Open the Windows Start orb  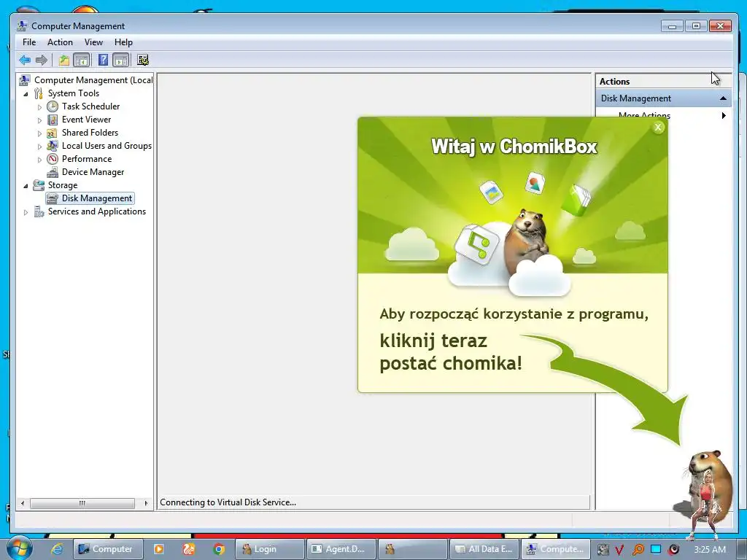point(19,548)
